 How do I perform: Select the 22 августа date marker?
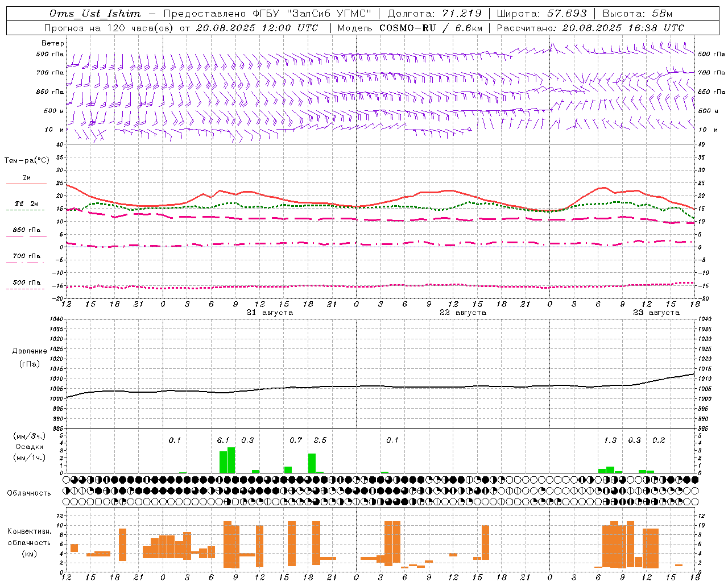(463, 313)
